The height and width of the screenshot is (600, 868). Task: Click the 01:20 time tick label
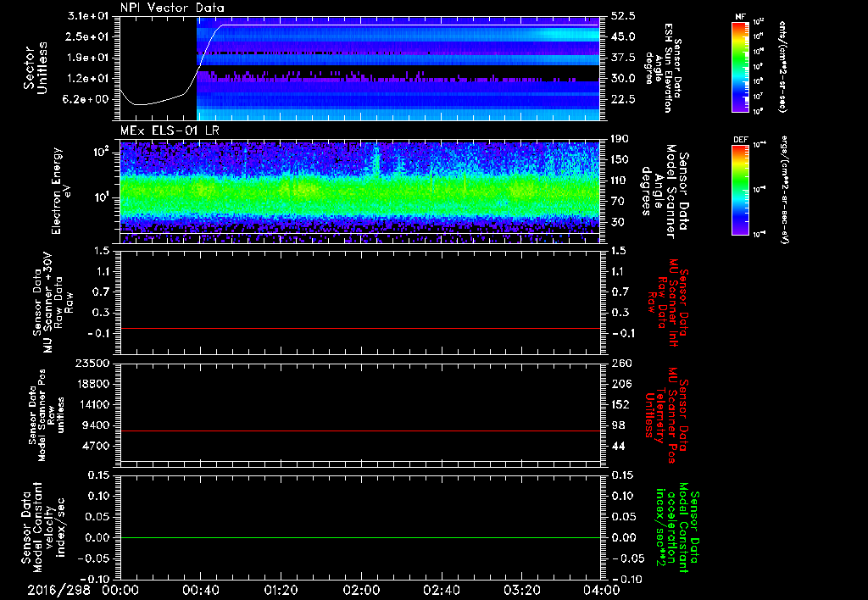[281, 591]
